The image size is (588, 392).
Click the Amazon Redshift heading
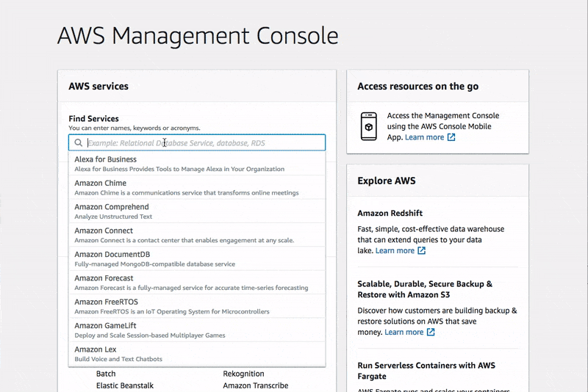(390, 213)
